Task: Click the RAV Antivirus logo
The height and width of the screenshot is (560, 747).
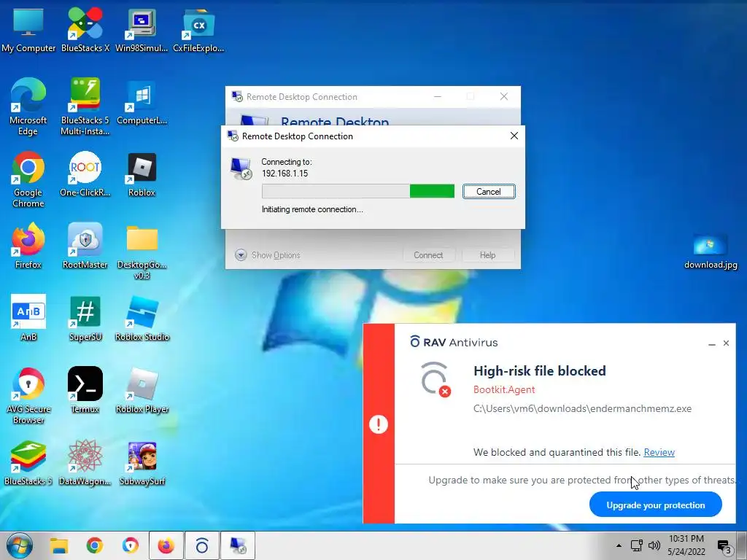Action: 454,342
